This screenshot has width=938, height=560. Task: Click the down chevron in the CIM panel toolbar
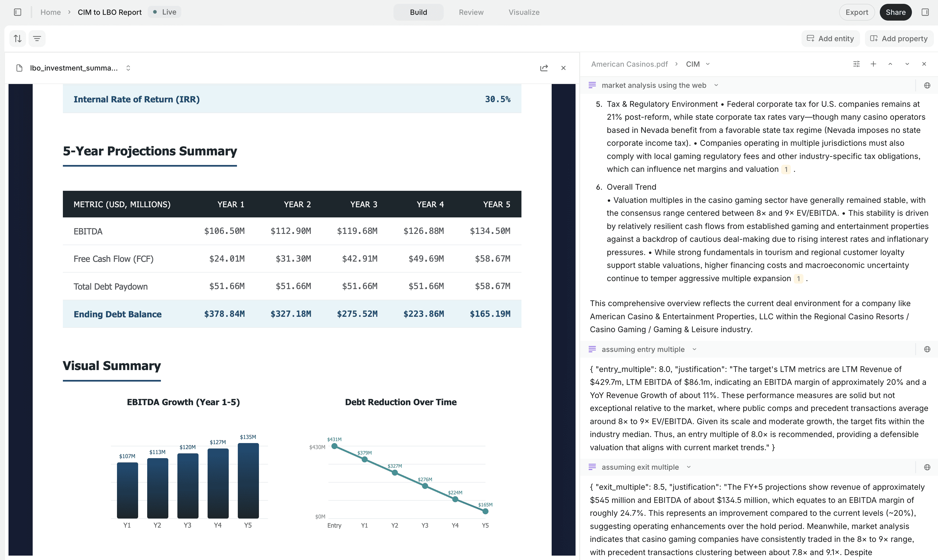[x=907, y=64]
